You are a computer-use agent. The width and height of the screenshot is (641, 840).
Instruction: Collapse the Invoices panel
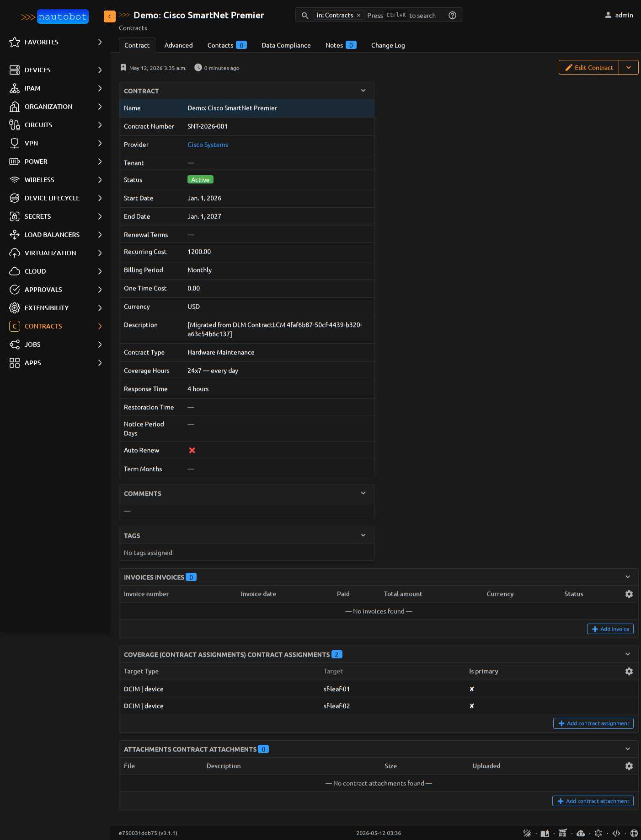point(628,577)
